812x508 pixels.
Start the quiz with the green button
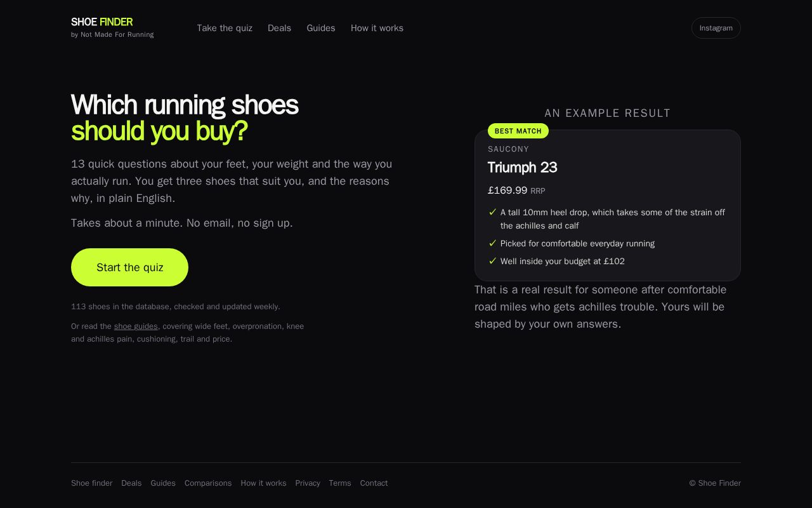(129, 267)
